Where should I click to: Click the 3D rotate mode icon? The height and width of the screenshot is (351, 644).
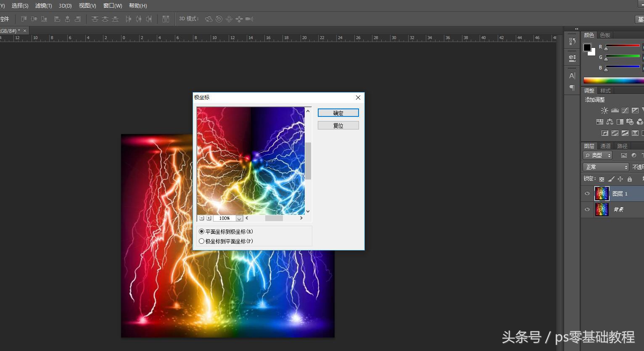(209, 19)
